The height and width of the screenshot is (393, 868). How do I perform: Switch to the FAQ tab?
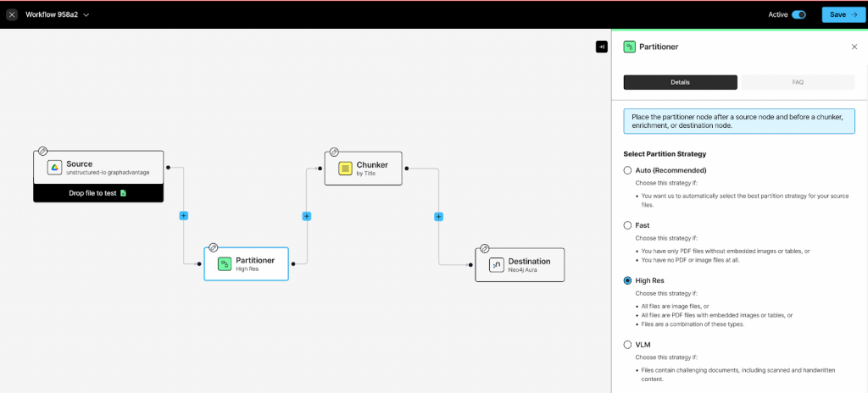tap(798, 82)
